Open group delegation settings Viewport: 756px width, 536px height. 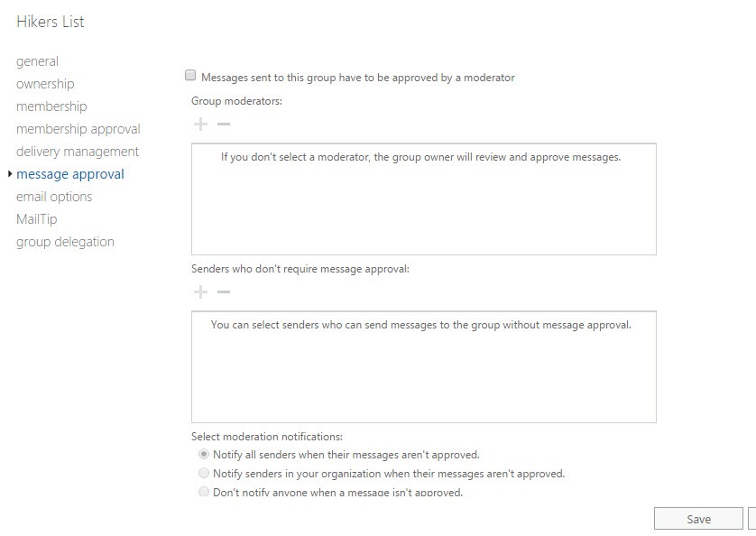pyautogui.click(x=65, y=241)
